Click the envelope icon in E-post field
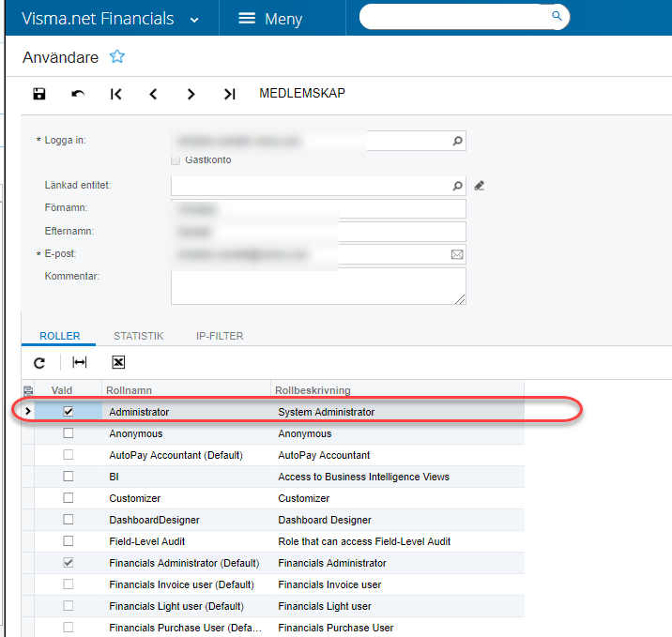Viewport: 672px width, 637px height. pyautogui.click(x=457, y=254)
